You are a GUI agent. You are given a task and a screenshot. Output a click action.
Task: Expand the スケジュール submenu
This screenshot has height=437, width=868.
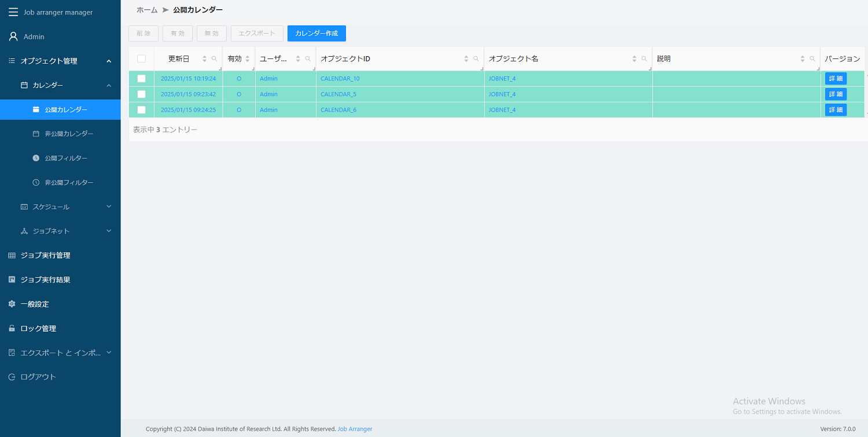[x=109, y=207]
